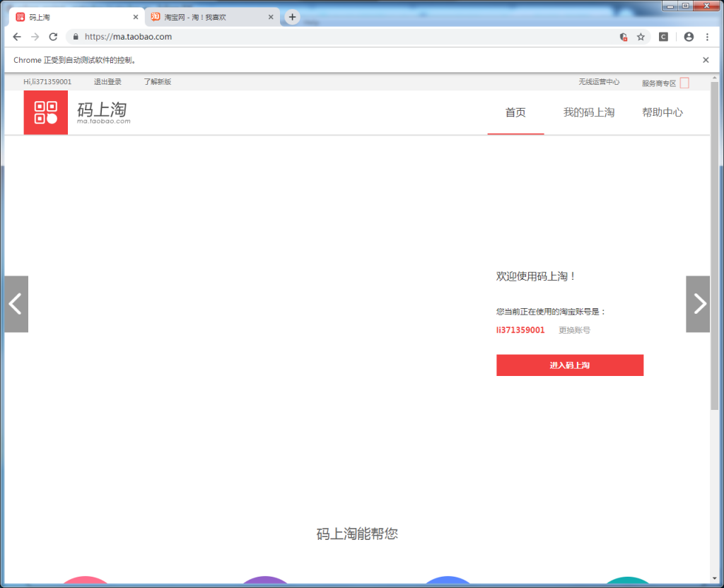The width and height of the screenshot is (724, 588).
Task: Click the shield icon in the address bar
Action: coord(624,37)
